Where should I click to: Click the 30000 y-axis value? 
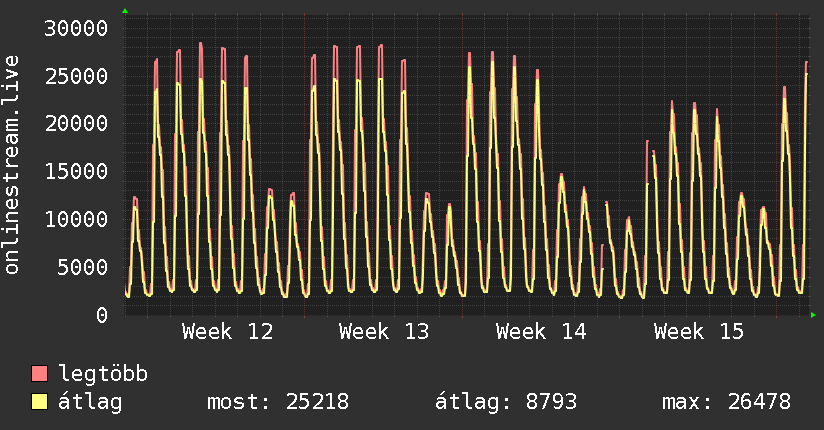tap(76, 28)
